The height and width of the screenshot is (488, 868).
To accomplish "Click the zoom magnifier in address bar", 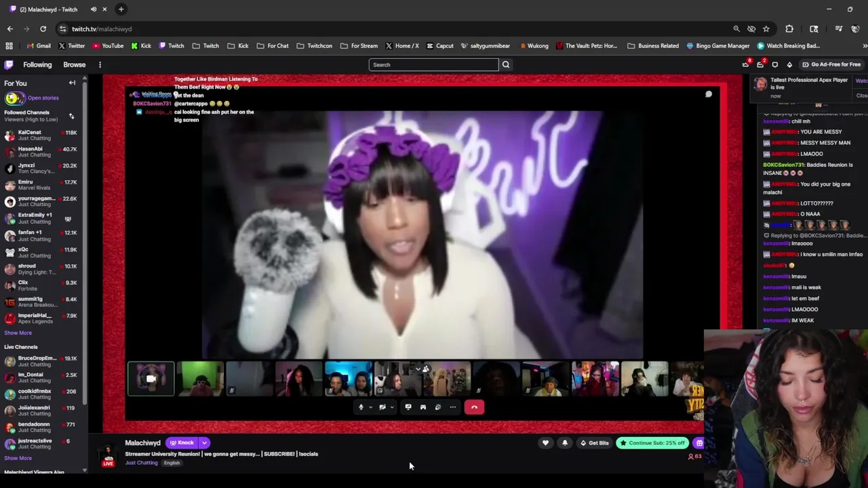I will click(736, 29).
